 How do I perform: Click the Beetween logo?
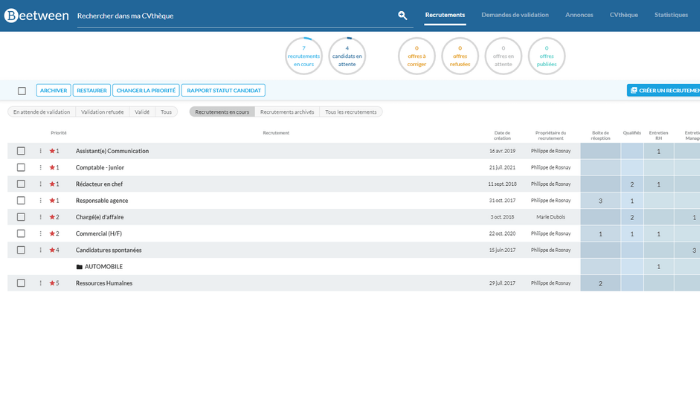coord(35,15)
